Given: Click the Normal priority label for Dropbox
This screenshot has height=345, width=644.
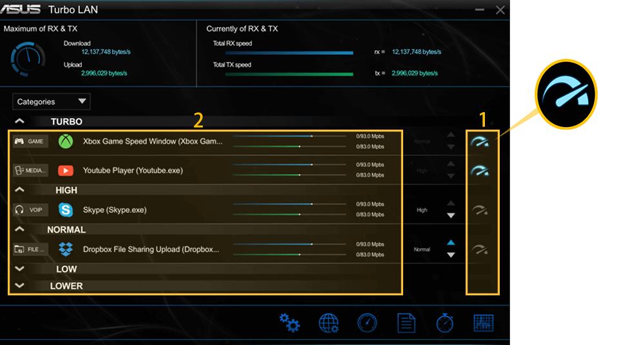Looking at the screenshot, I should tap(422, 250).
